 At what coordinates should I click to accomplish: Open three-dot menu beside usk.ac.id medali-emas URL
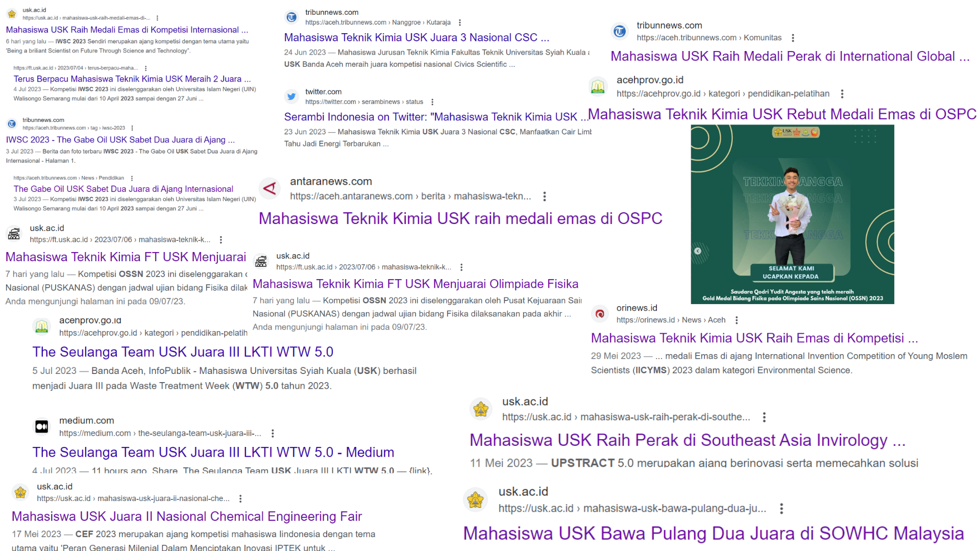157,18
